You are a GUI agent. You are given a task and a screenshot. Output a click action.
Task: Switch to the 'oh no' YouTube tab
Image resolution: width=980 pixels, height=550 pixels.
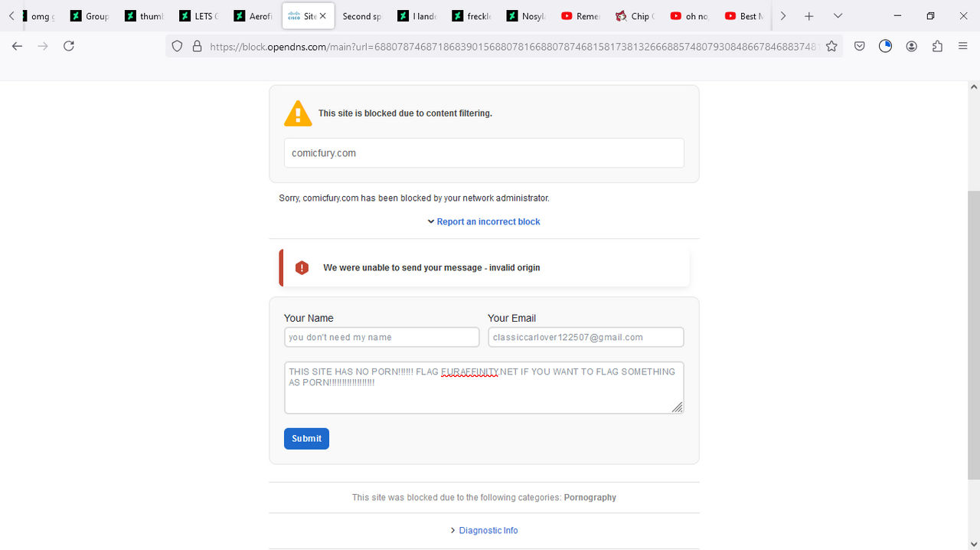click(689, 16)
